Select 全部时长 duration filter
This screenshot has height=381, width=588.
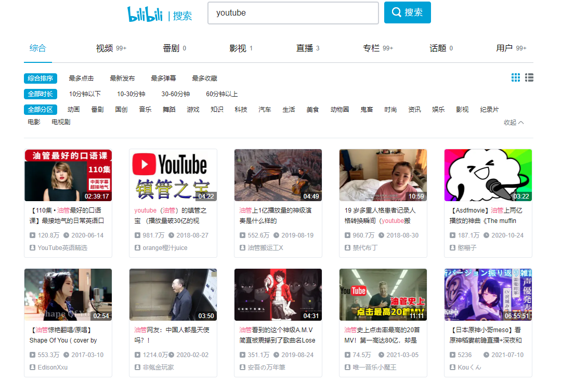(41, 94)
